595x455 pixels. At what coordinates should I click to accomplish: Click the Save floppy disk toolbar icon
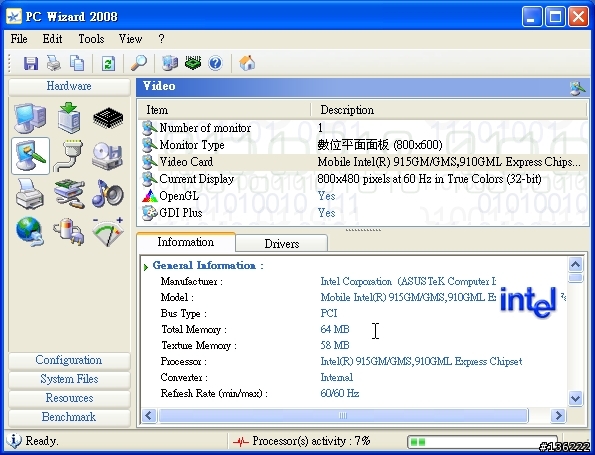tap(31, 63)
